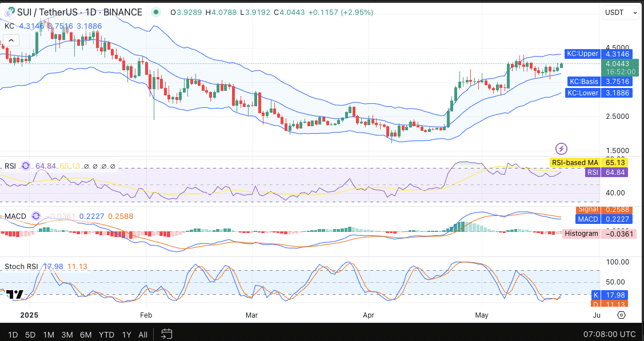Screen dimensions: 644x341
Task: Click the 07:08:00 UTC timezone button
Action: click(x=610, y=335)
